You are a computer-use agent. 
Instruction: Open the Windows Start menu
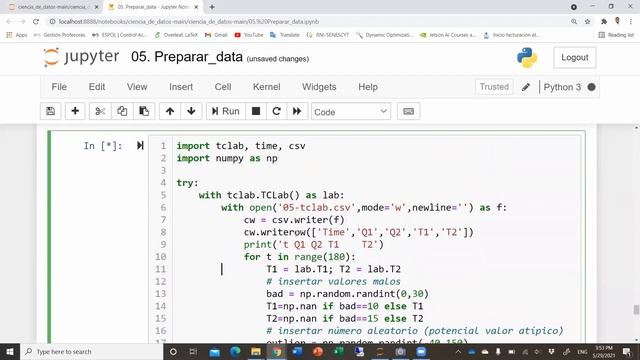point(9,351)
